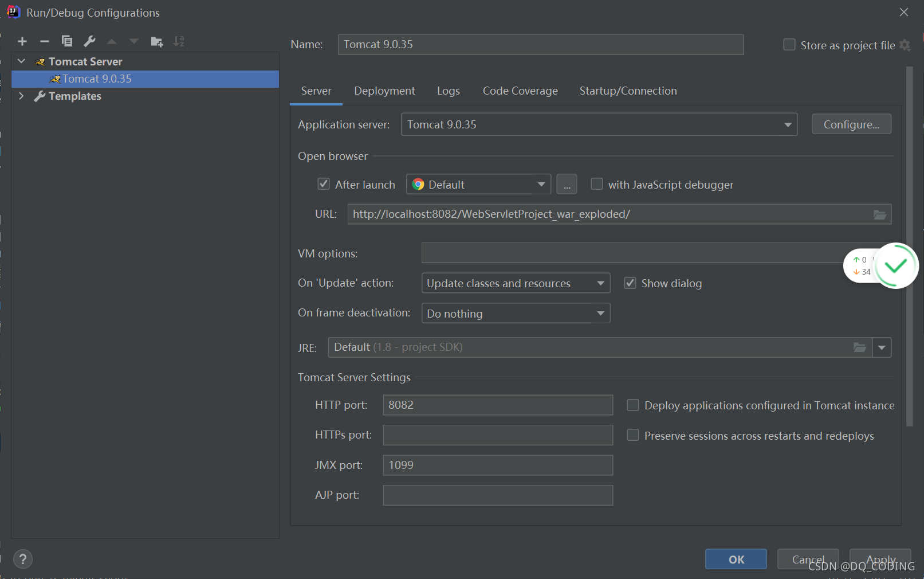The width and height of the screenshot is (924, 579).
Task: Open help via question mark icon
Action: [x=23, y=559]
